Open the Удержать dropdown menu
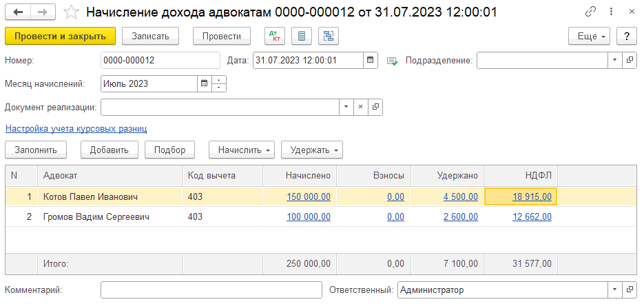The image size is (644, 304). [316, 150]
